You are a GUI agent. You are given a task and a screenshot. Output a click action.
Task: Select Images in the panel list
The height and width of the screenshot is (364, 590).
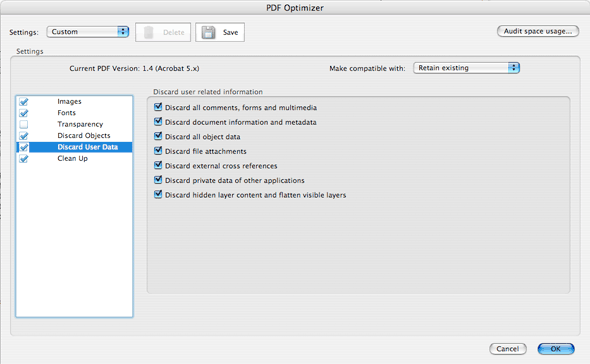69,102
